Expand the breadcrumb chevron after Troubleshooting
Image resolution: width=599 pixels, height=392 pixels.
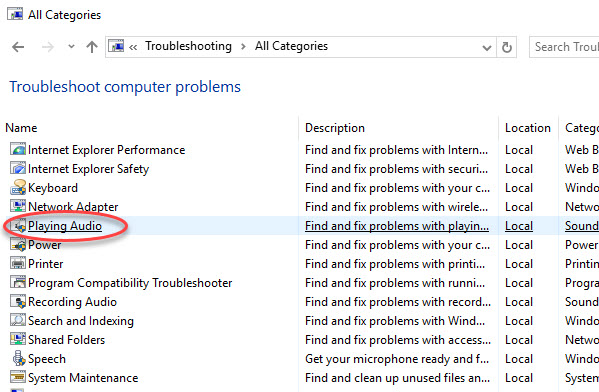pos(243,47)
